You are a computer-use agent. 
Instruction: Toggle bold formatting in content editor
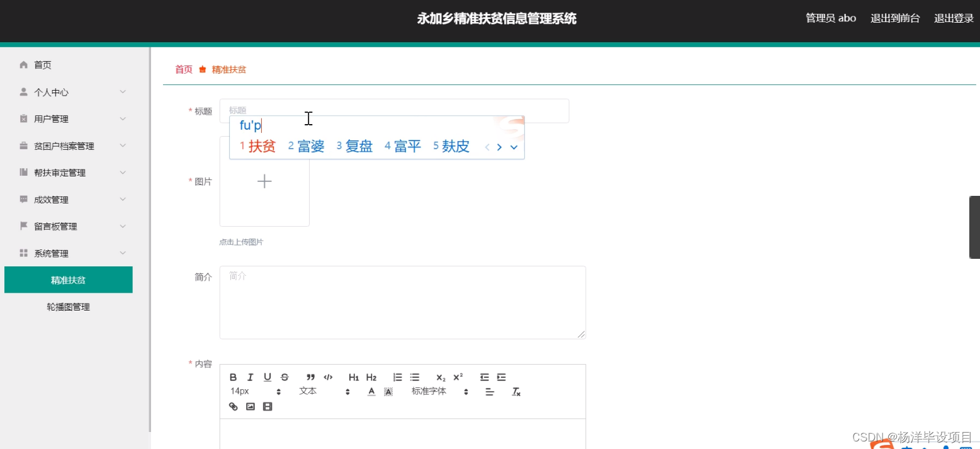point(234,377)
